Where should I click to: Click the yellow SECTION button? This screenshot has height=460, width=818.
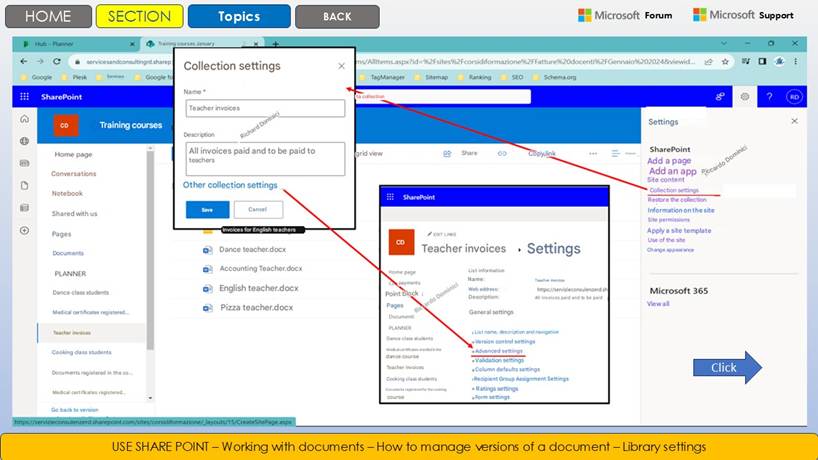139,16
